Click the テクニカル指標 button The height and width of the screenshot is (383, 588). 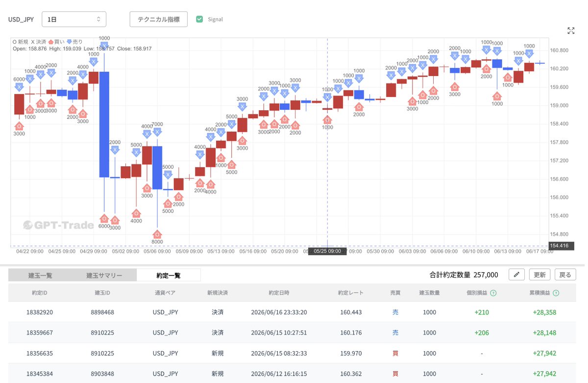(158, 19)
